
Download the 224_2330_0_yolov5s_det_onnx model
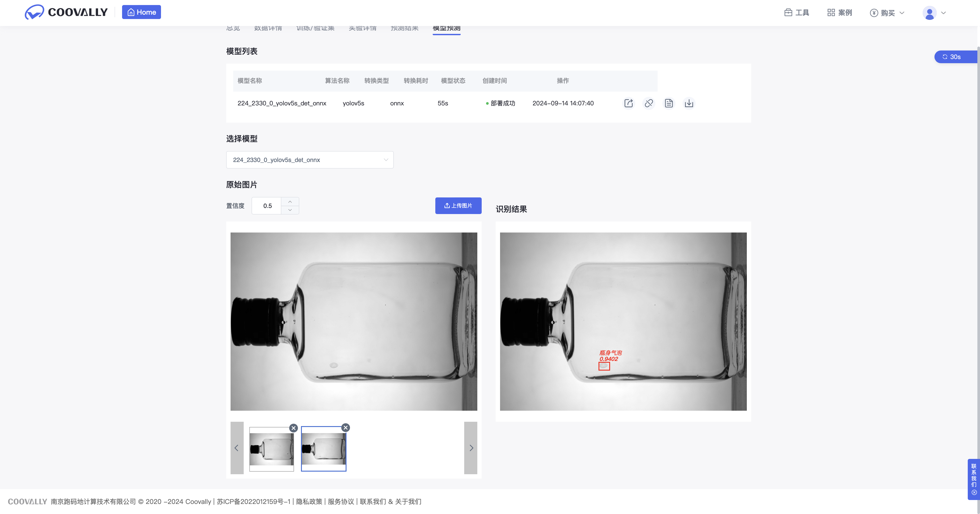pyautogui.click(x=689, y=103)
